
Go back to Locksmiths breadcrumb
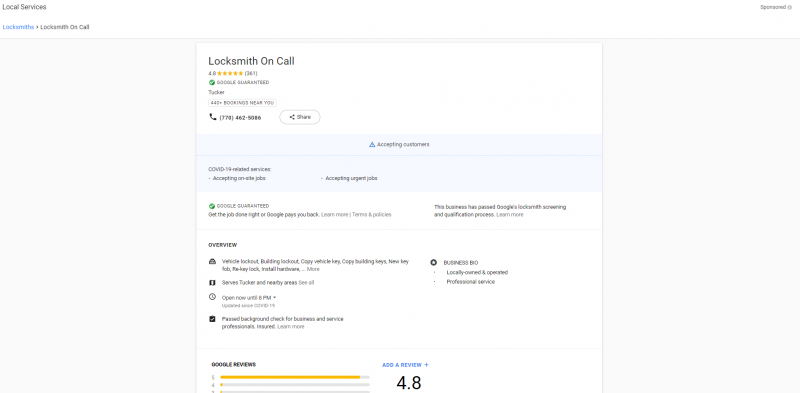coord(18,27)
